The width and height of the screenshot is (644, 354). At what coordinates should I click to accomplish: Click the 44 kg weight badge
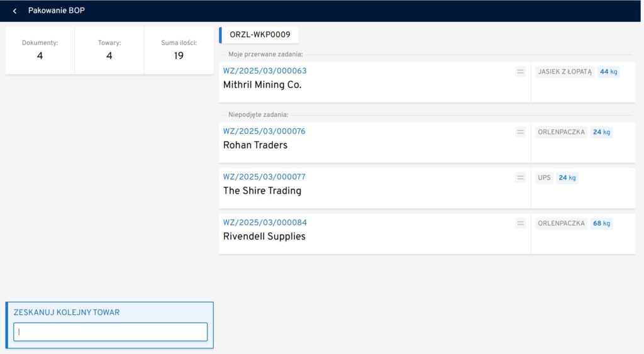coord(608,72)
